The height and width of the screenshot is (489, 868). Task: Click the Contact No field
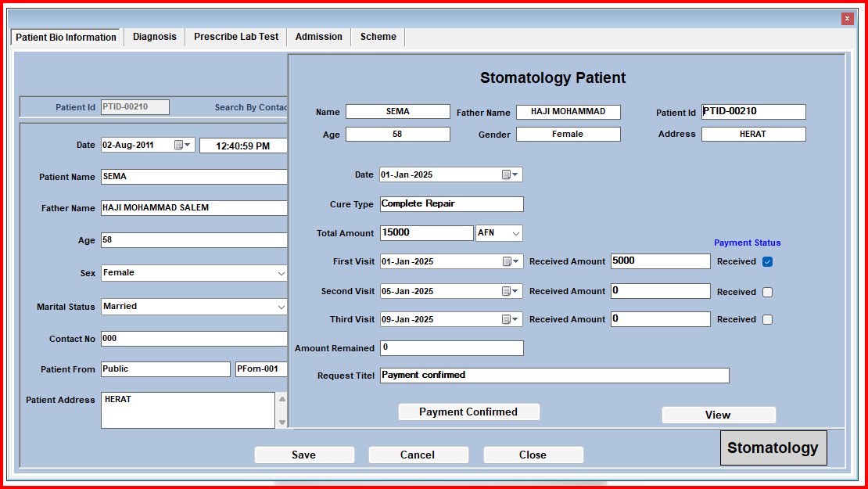pyautogui.click(x=194, y=339)
